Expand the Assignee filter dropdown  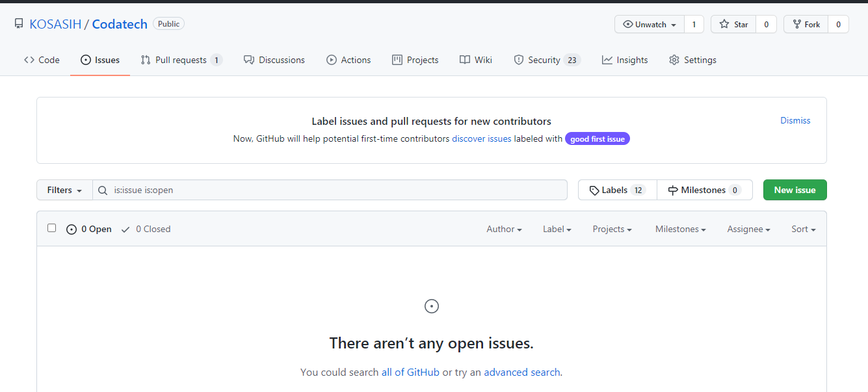point(748,229)
